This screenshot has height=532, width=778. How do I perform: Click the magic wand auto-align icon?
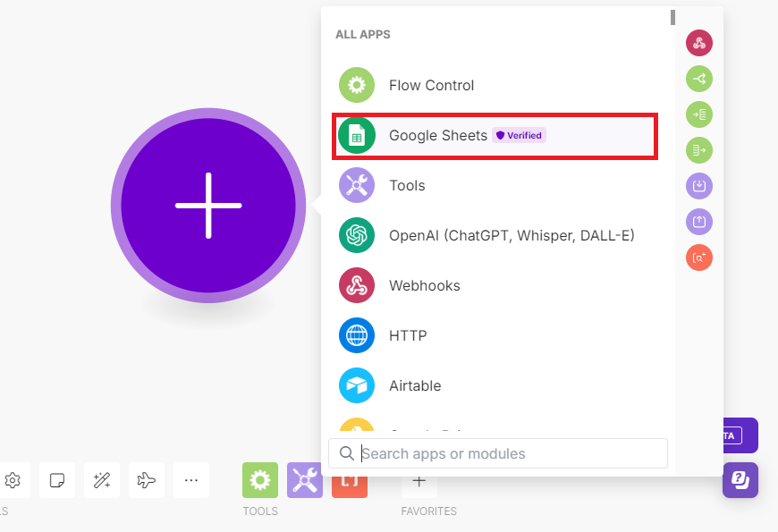click(102, 480)
